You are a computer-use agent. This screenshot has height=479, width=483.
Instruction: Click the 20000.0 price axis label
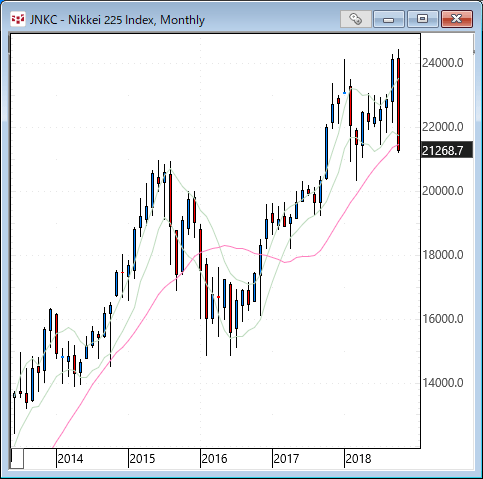tap(443, 191)
